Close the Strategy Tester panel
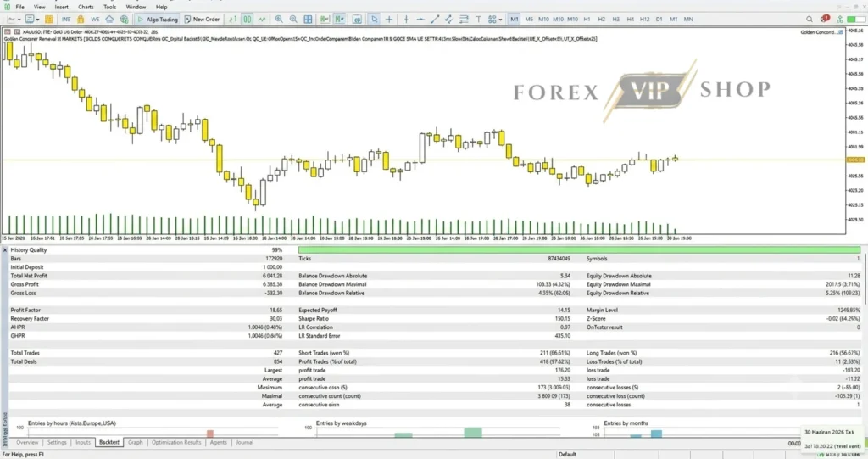Screen dimensions: 868x459 [x=5, y=250]
